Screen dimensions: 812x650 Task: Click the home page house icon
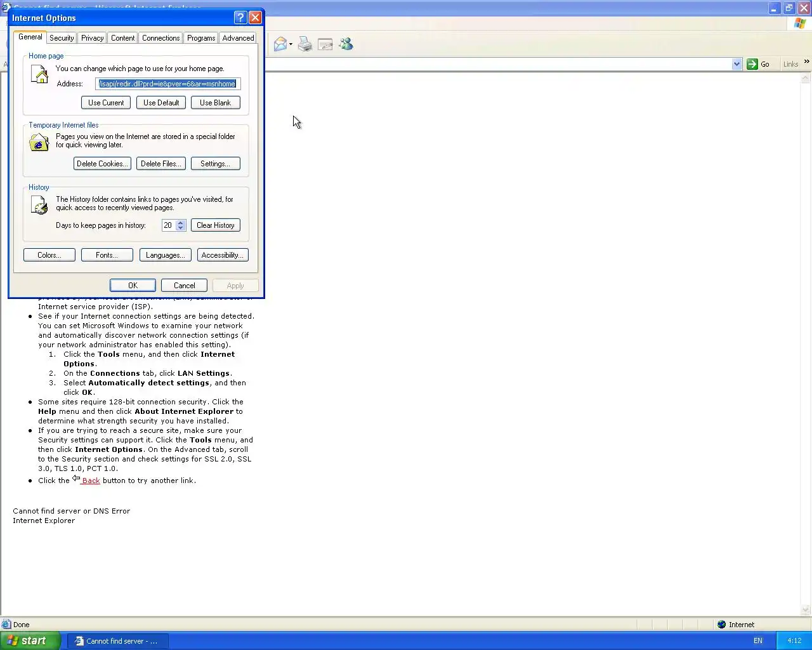[x=39, y=74]
